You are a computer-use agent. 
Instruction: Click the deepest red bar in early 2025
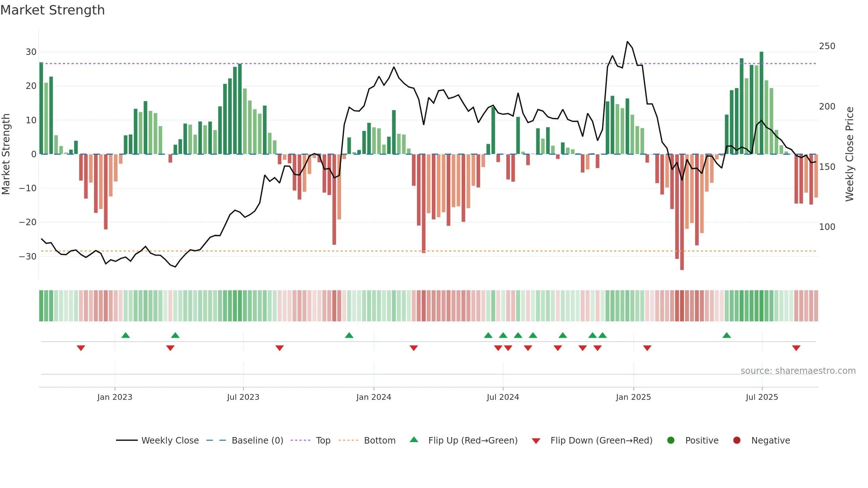pos(682,212)
